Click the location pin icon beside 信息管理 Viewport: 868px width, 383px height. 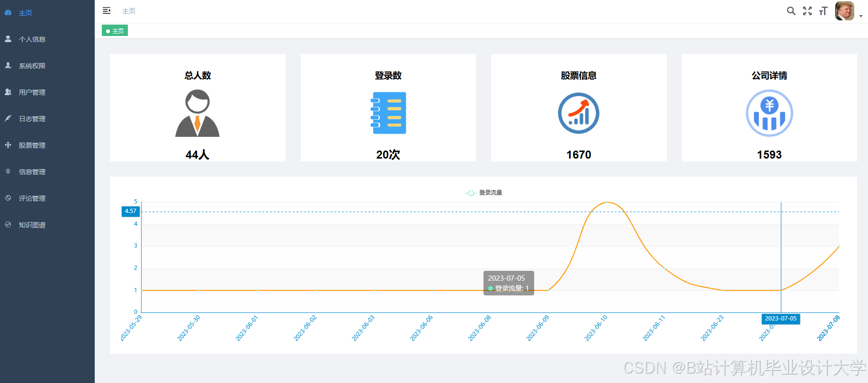[8, 171]
